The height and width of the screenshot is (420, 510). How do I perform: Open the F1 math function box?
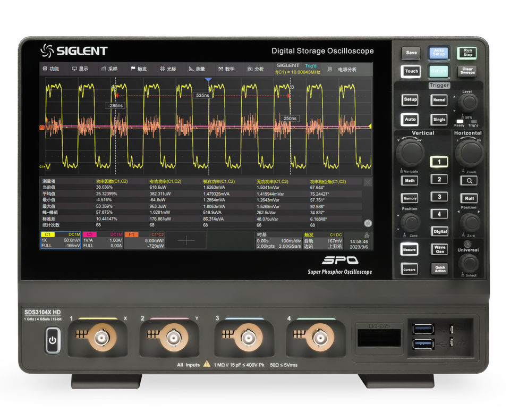click(x=144, y=240)
